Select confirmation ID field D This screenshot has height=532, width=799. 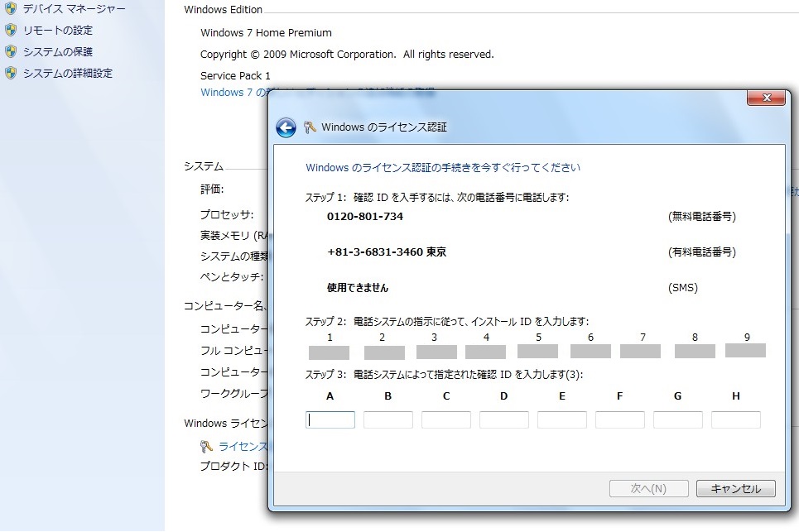[x=504, y=419]
